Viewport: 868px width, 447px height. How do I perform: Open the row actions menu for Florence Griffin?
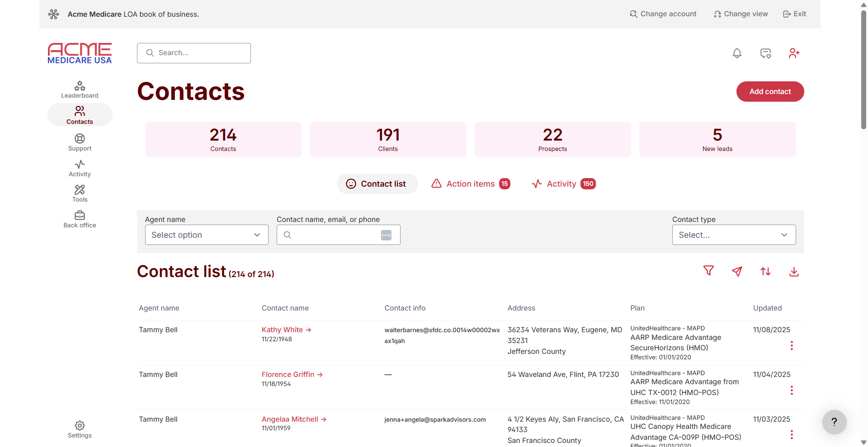click(792, 391)
